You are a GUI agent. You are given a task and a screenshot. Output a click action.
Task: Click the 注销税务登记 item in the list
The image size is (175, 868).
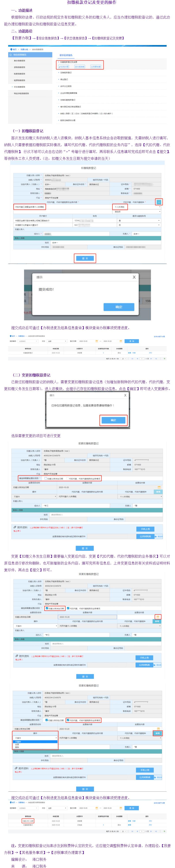pos(66,72)
